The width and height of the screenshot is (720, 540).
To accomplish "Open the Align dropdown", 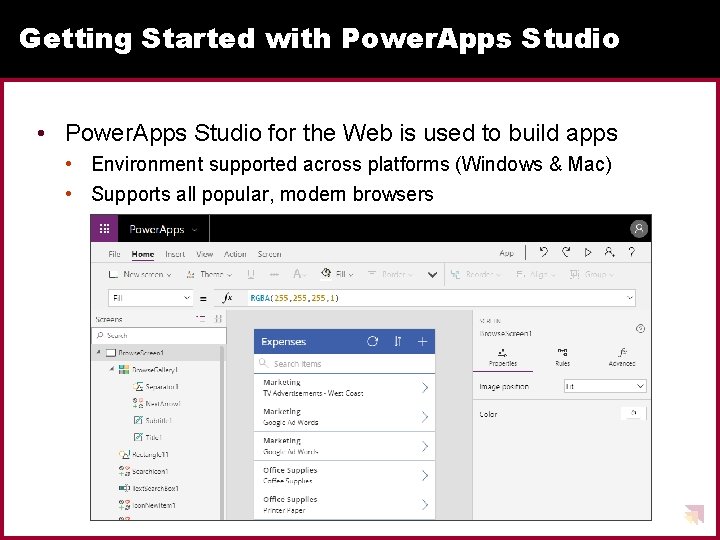I will [x=535, y=274].
